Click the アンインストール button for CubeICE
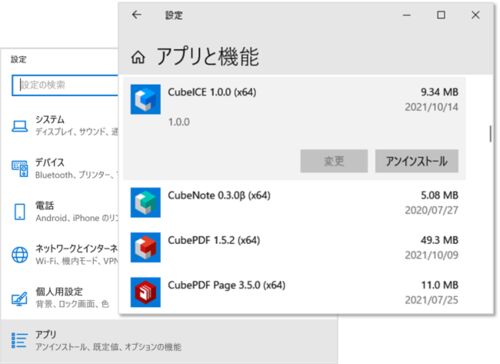500x364 pixels. coord(417,161)
